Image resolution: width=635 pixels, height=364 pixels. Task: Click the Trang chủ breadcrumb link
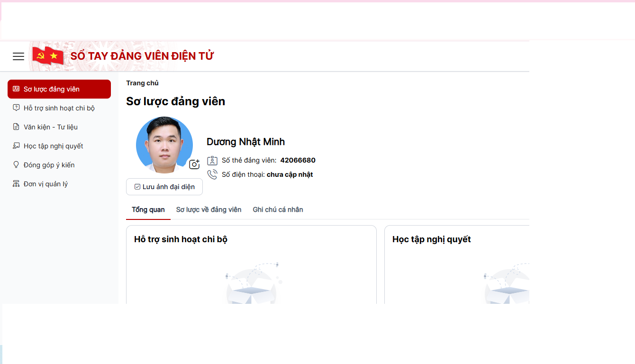point(142,83)
